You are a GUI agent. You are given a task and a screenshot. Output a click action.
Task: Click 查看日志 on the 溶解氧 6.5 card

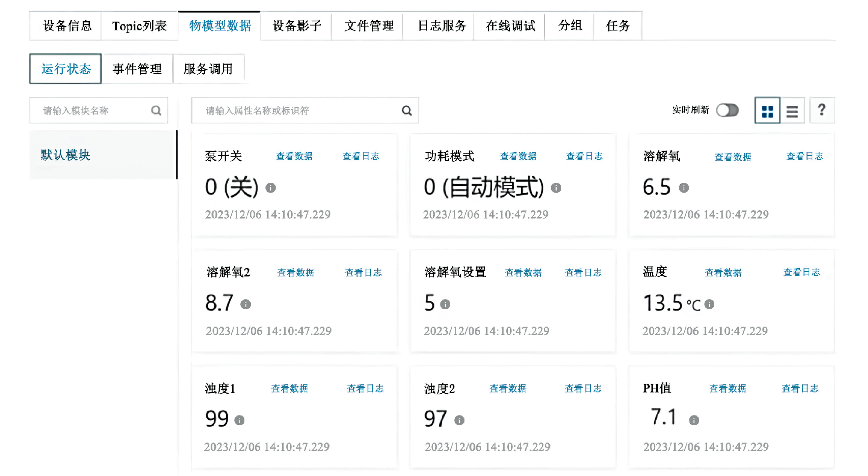pos(805,156)
